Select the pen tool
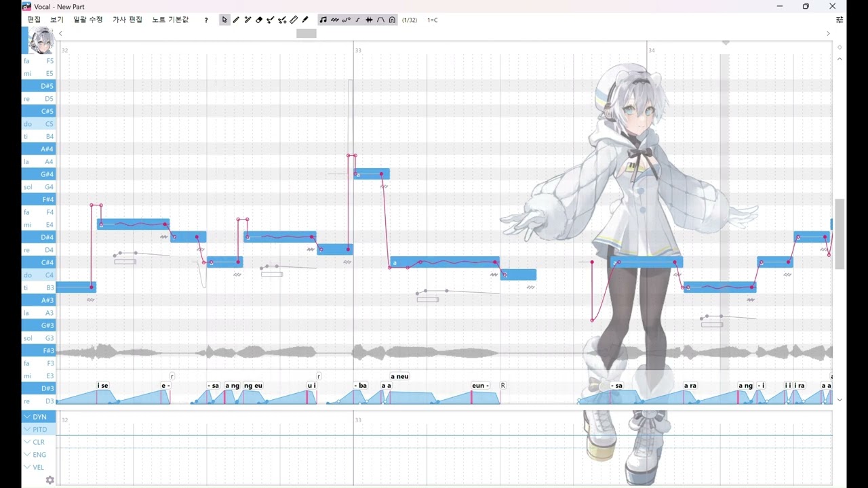The width and height of the screenshot is (868, 488). click(236, 20)
